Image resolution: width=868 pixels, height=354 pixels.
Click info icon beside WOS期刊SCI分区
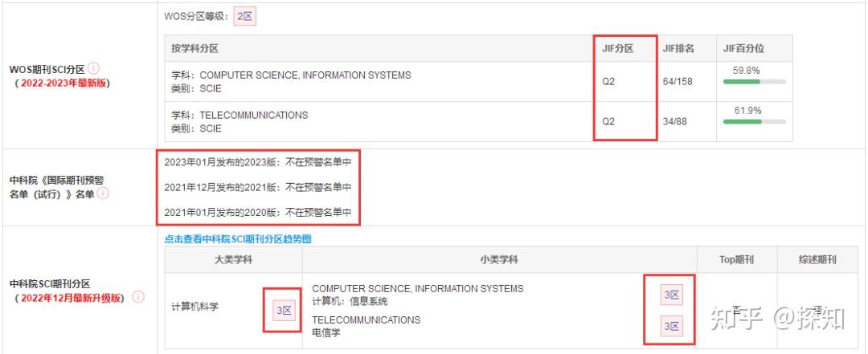pos(94,68)
